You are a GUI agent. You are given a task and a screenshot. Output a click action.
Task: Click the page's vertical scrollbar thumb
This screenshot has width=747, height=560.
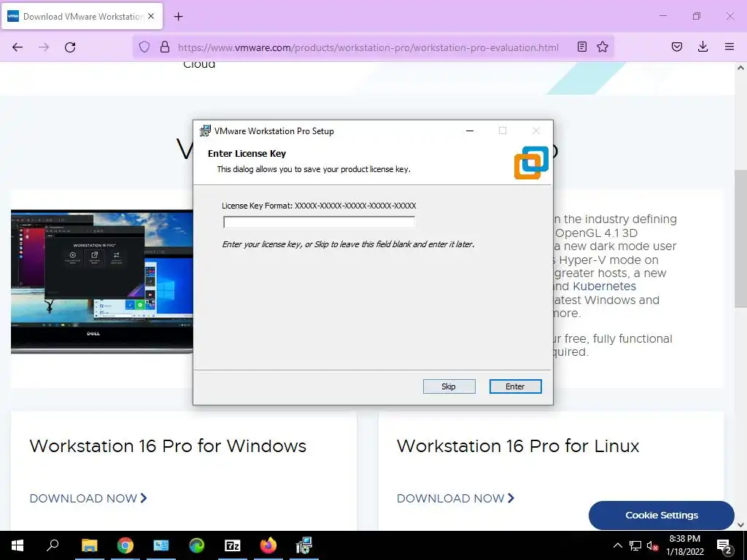[x=740, y=238]
